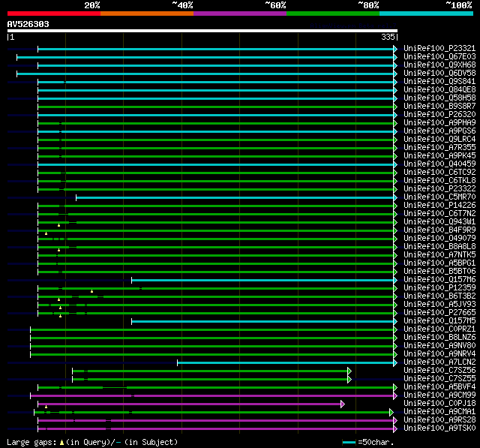Click the cyan alignment bar for UniRef100_Q157M5
Screen dimensions: 480x448
(x=262, y=321)
